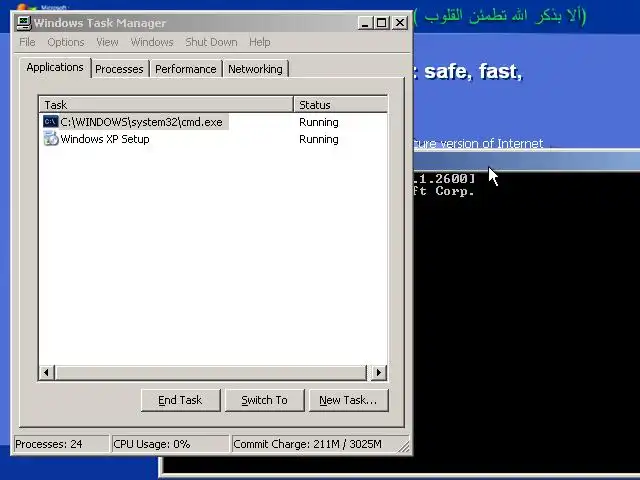640x480 pixels.
Task: Open the Shut Down menu
Action: click(211, 42)
